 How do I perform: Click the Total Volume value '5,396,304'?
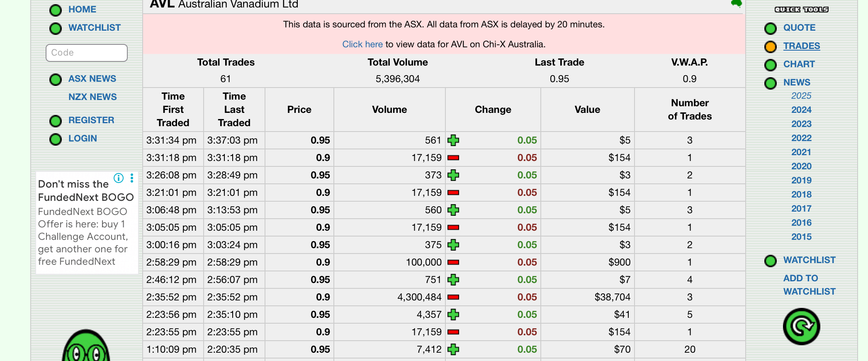[x=397, y=79]
